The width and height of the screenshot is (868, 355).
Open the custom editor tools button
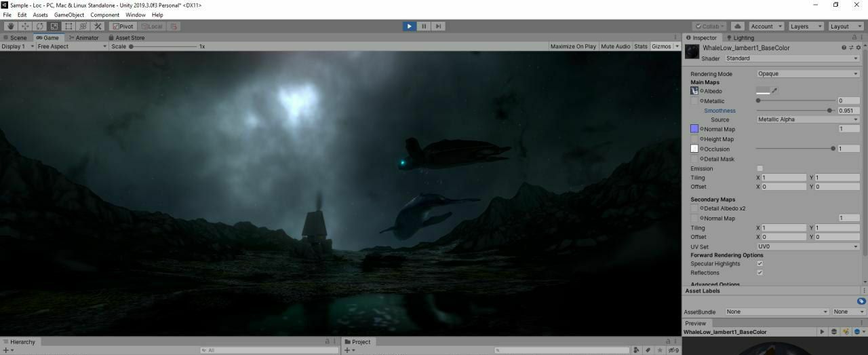(x=98, y=26)
